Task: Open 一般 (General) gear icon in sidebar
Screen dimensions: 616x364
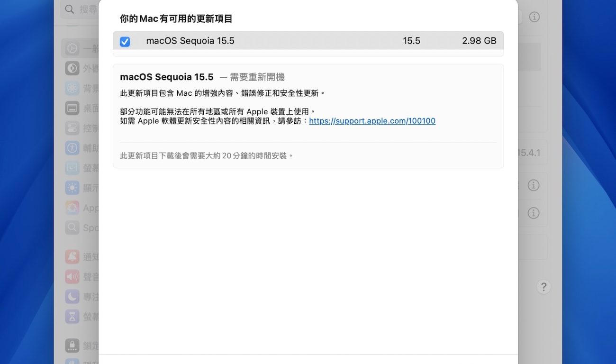Action: [72, 48]
